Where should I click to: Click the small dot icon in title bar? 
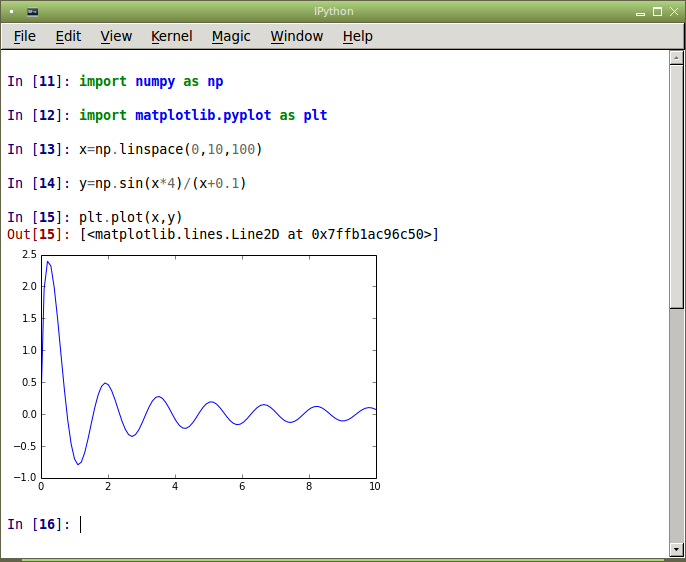11,12
